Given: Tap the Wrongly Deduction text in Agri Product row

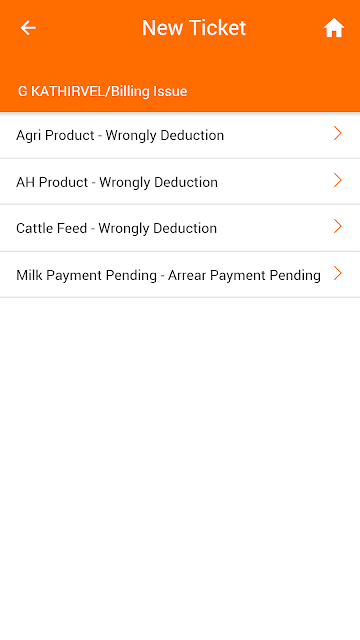Looking at the screenshot, I should coord(164,136).
